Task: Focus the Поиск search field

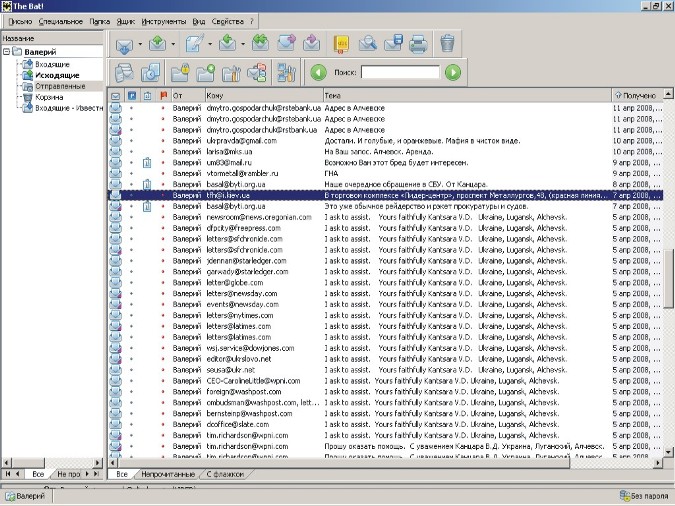Action: click(x=400, y=72)
